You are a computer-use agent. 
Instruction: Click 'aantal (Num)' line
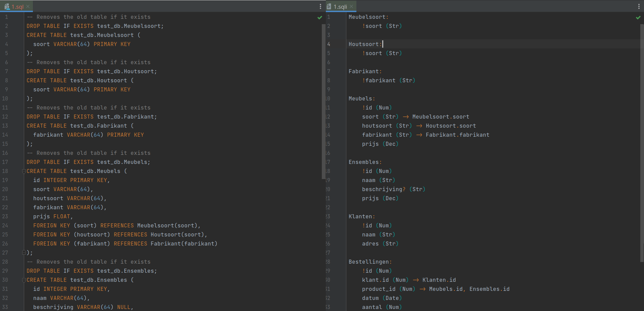(x=382, y=307)
